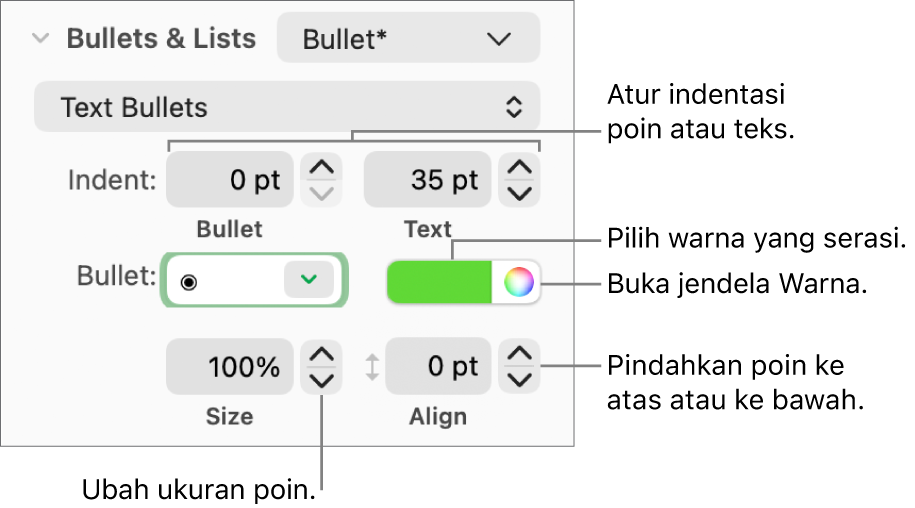915x508 pixels.
Task: Click the Text indent 35 pt field
Action: pyautogui.click(x=428, y=180)
